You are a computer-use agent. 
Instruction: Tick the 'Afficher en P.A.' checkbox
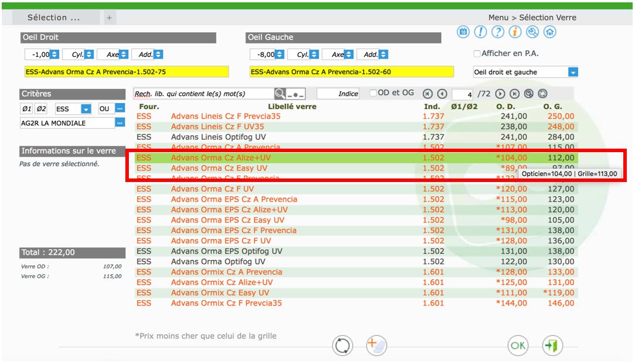click(477, 53)
